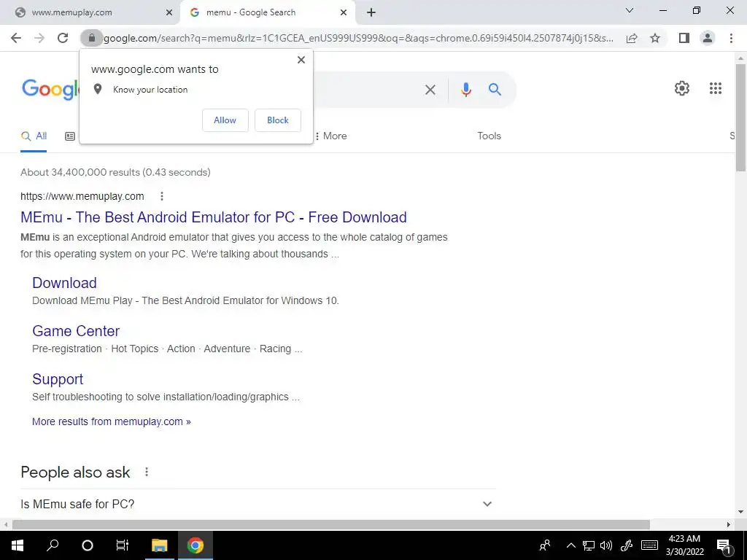Click More results from memuplay.com
747x560 pixels.
tap(112, 421)
